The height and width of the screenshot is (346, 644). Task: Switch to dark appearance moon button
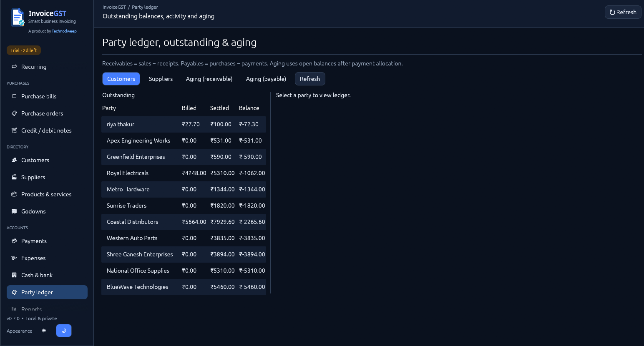[x=64, y=331]
